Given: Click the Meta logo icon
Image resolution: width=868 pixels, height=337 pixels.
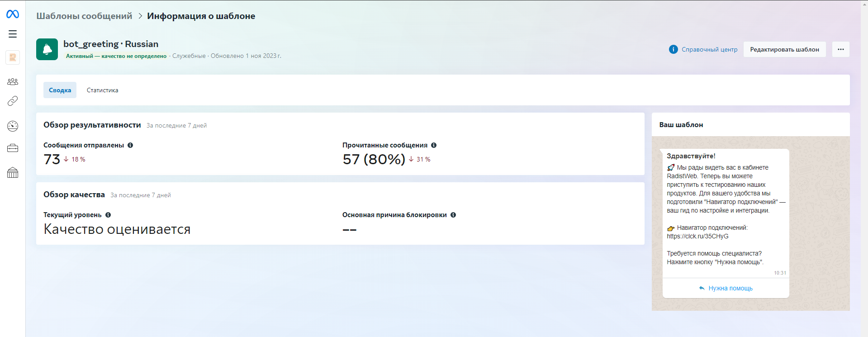Looking at the screenshot, I should [13, 14].
